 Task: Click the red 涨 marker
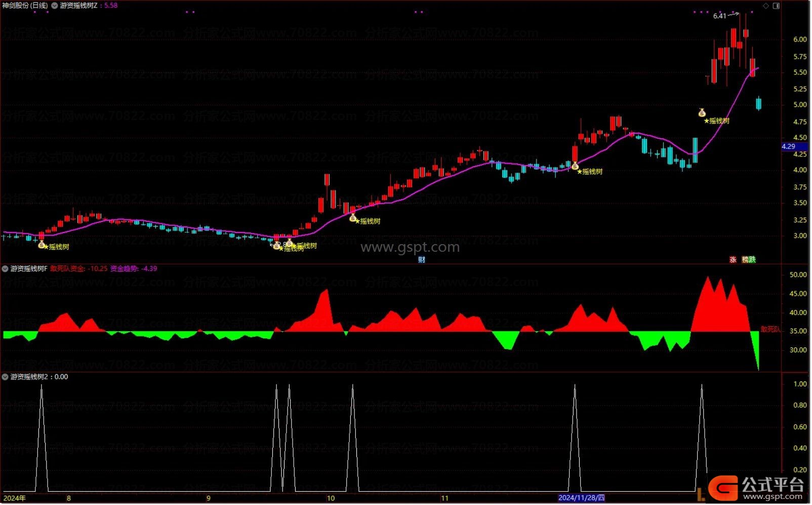tap(733, 259)
